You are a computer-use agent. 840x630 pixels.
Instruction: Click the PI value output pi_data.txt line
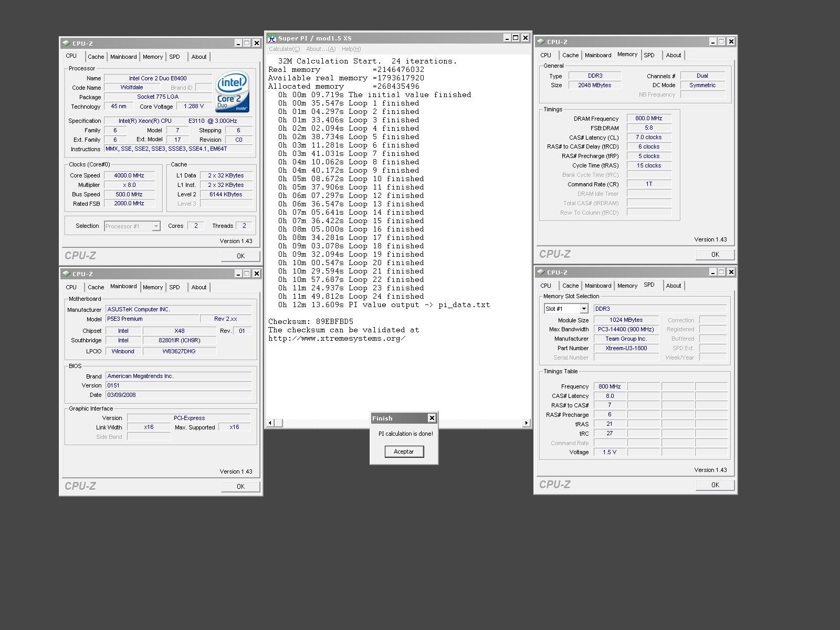pos(384,304)
